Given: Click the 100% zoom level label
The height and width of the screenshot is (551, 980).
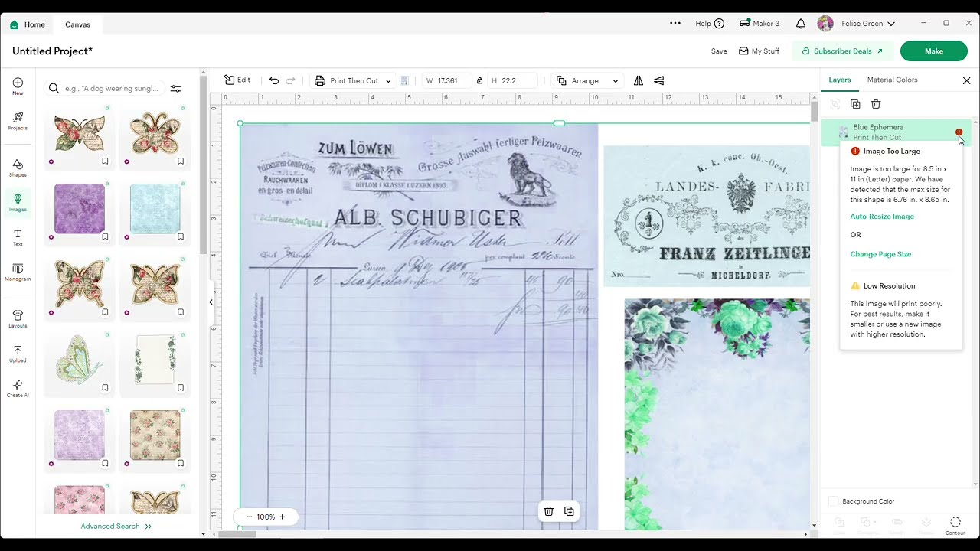Looking at the screenshot, I should click(x=266, y=517).
